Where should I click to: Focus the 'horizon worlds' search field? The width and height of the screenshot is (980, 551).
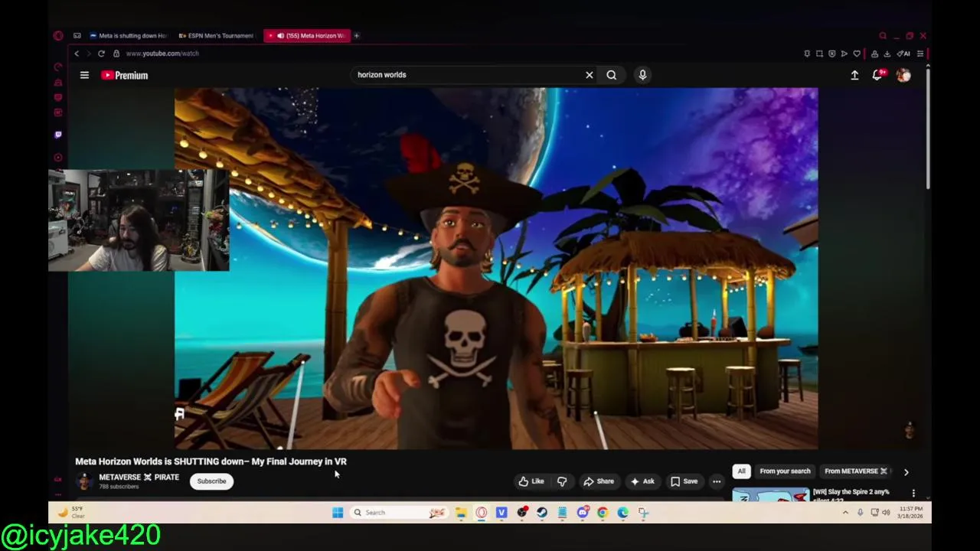pos(467,75)
